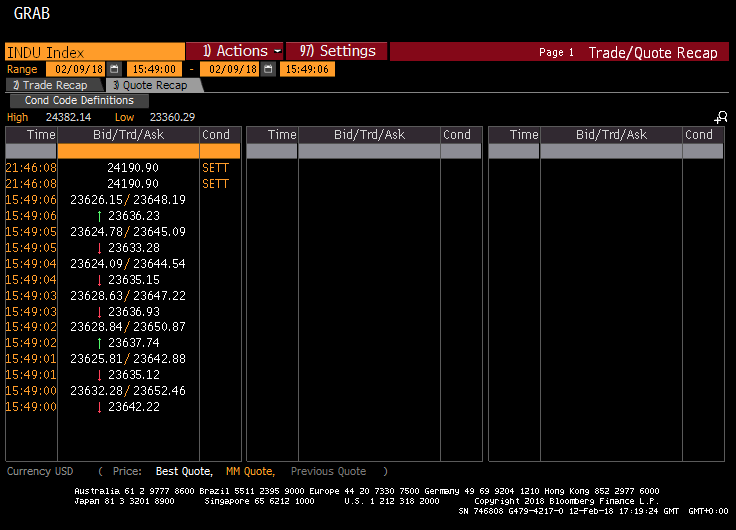
Task: Click first table Time column header
Action: click(x=31, y=135)
